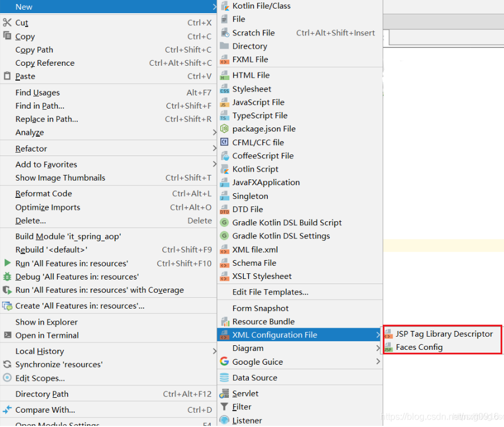Click the HTML File icon

224,75
